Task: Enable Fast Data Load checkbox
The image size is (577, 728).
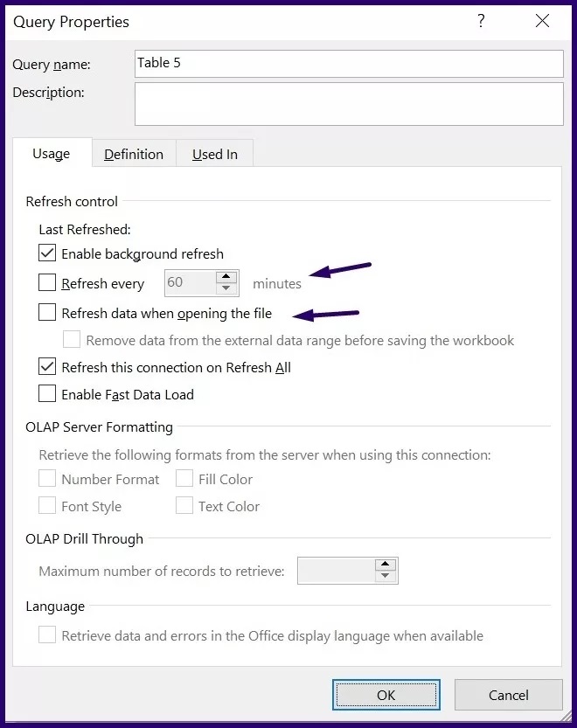Action: tap(47, 393)
